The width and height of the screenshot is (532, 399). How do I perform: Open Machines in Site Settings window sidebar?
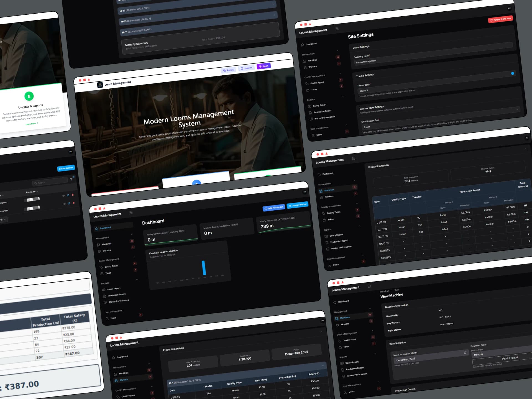pyautogui.click(x=312, y=60)
